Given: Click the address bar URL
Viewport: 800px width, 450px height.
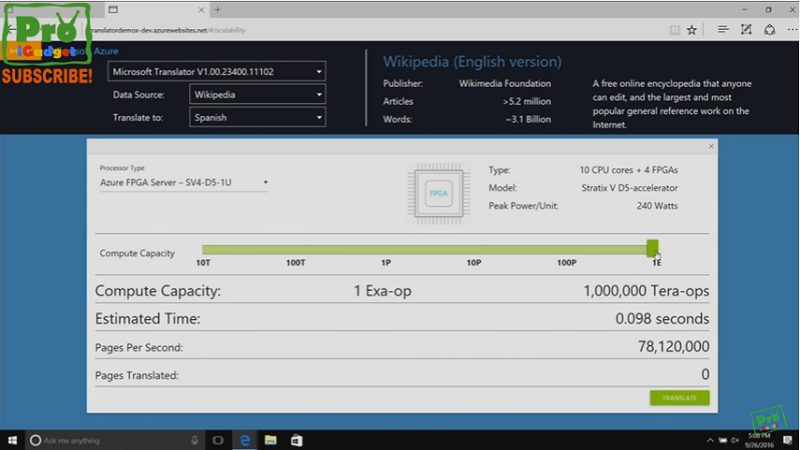Looking at the screenshot, I should tap(168, 30).
